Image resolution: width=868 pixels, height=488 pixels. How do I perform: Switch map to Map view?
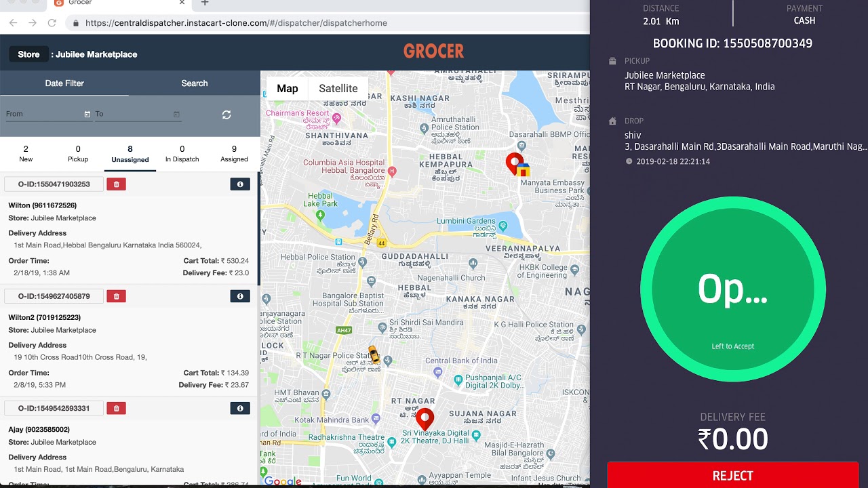287,89
